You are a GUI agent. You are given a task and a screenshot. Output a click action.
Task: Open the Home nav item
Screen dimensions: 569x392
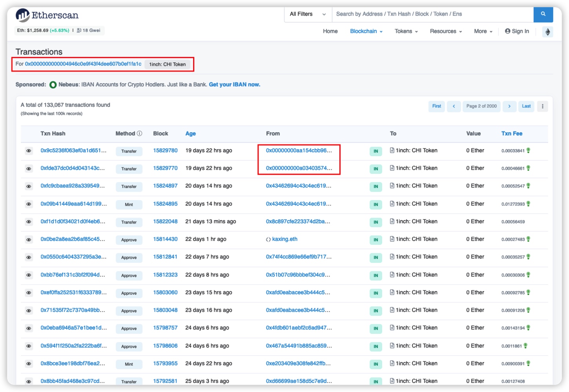(x=330, y=31)
